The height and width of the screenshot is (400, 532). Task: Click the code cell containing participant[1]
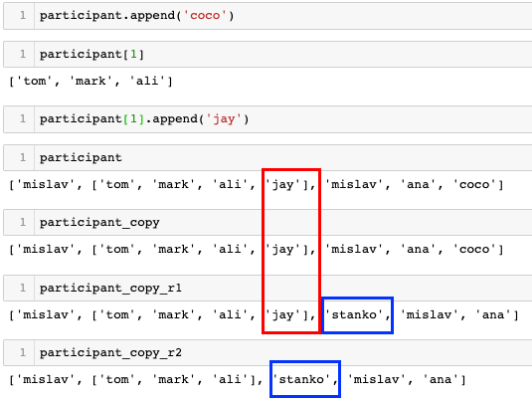[267, 55]
